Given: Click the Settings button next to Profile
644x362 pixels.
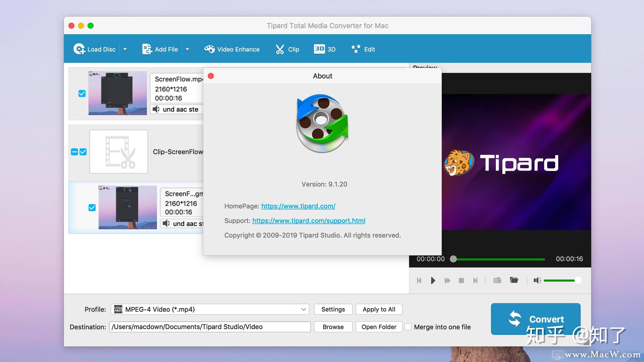Looking at the screenshot, I should 333,309.
